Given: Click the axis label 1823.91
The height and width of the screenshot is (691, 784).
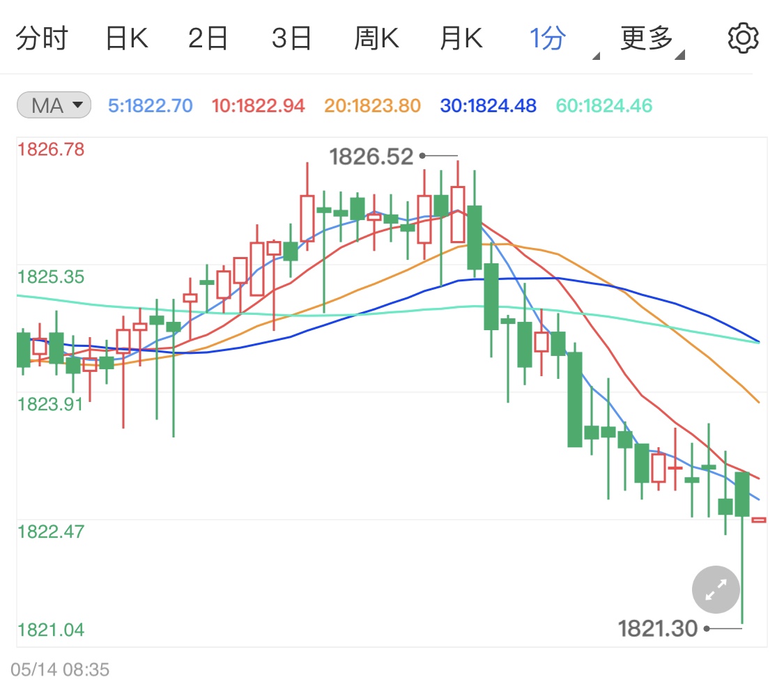Looking at the screenshot, I should [x=50, y=404].
